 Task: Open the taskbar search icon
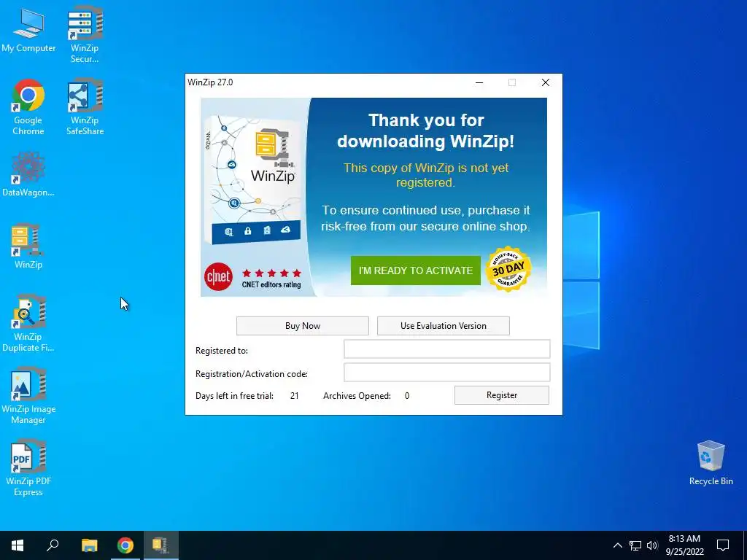click(x=53, y=545)
